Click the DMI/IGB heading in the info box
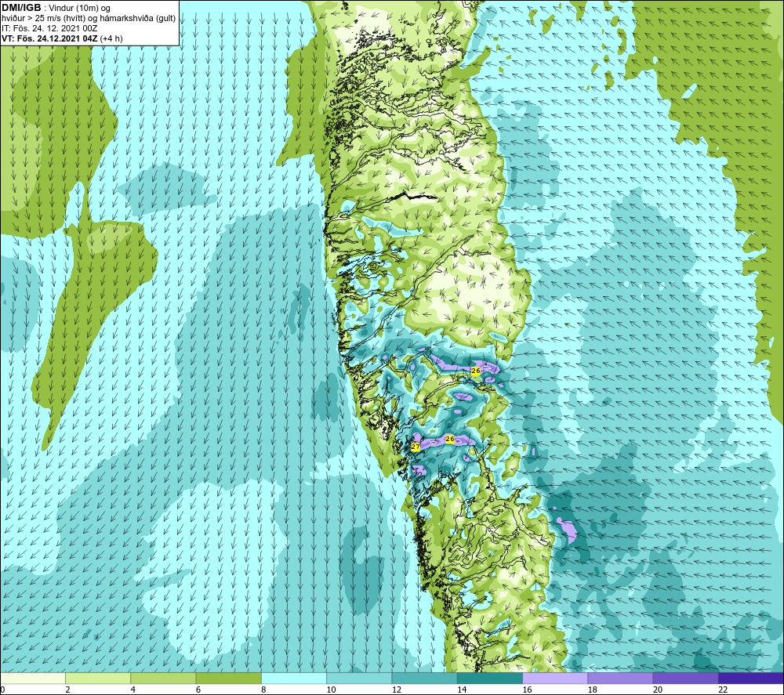 tap(21, 8)
